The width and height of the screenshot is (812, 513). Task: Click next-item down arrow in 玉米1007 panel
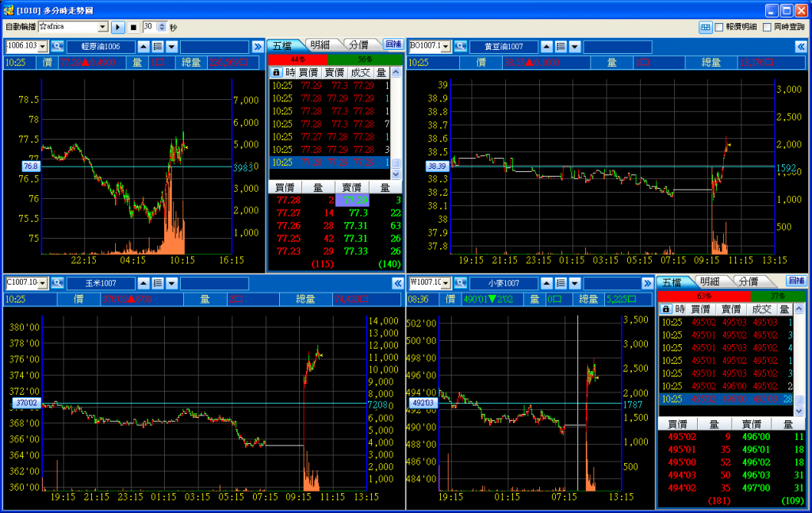tap(172, 283)
